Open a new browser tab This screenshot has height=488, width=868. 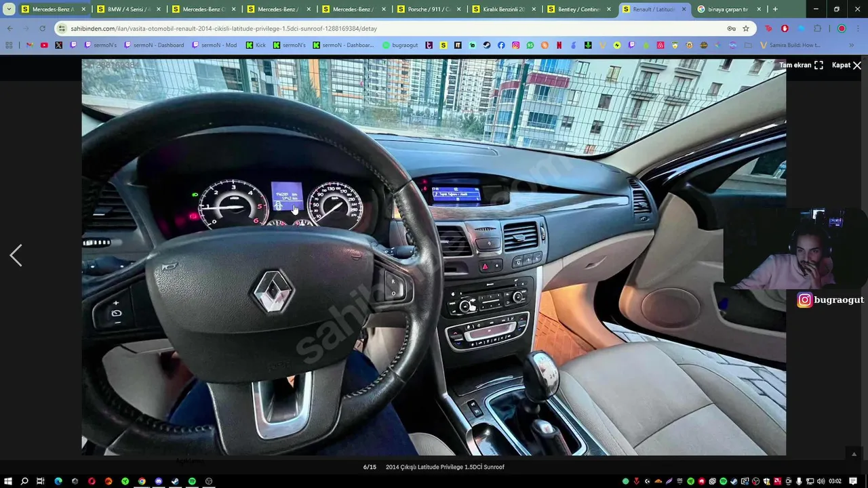click(775, 9)
